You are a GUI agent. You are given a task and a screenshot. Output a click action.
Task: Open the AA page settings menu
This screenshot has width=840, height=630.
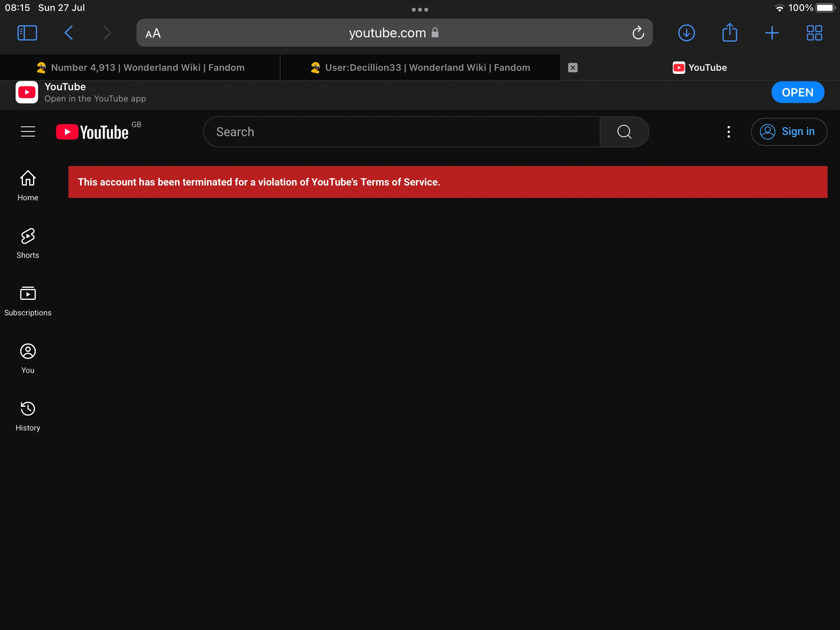click(152, 33)
